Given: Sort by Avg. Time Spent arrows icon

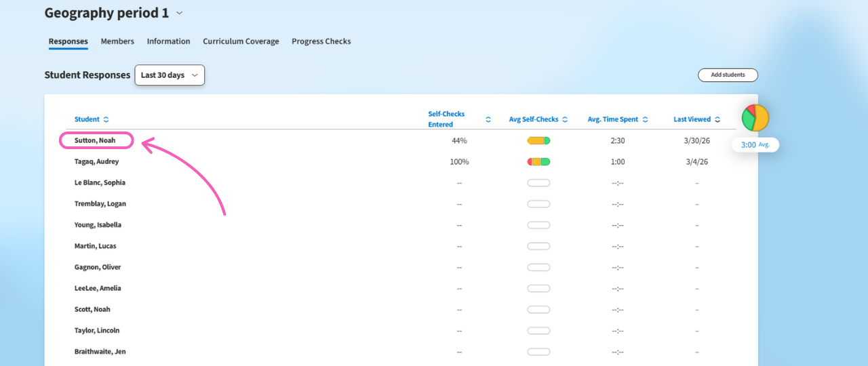Looking at the screenshot, I should point(645,119).
